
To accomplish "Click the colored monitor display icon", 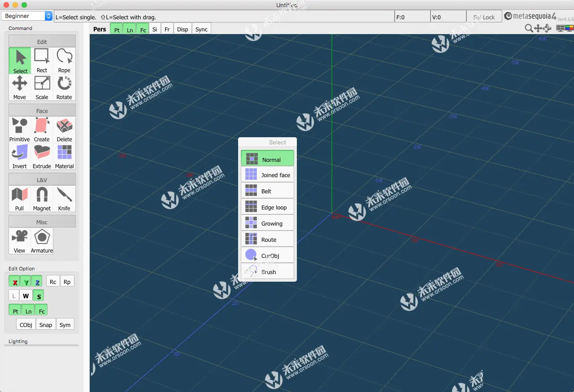I will tap(570, 28).
